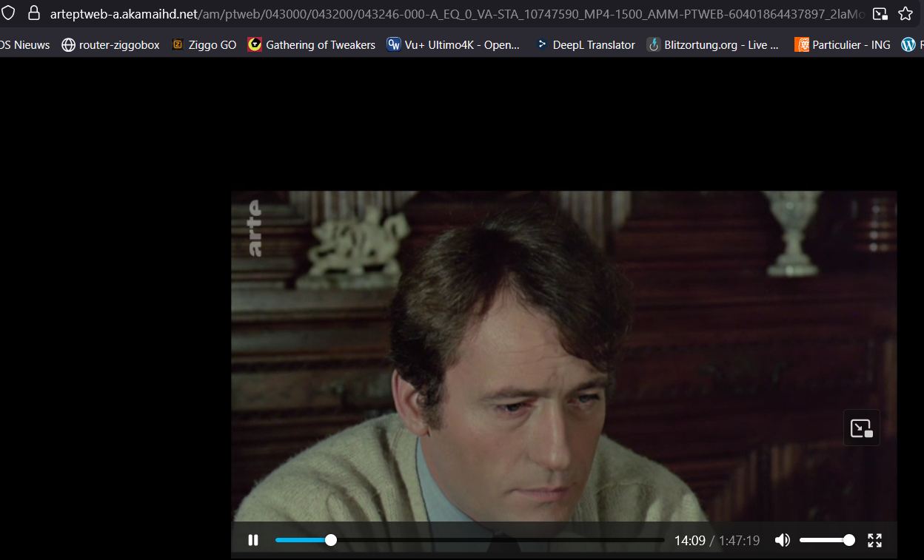The image size is (924, 560).
Task: Click the WordPress bookmark icon
Action: (x=908, y=45)
